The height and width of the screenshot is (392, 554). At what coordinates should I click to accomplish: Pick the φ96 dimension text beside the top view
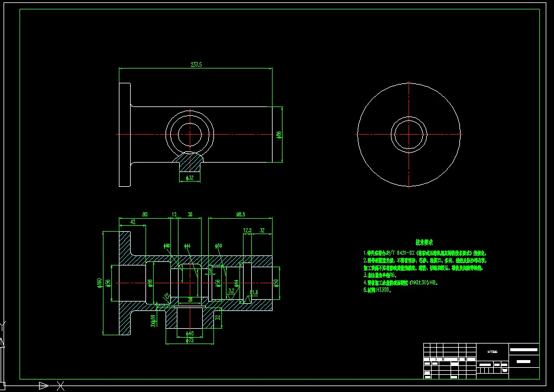[x=278, y=134]
